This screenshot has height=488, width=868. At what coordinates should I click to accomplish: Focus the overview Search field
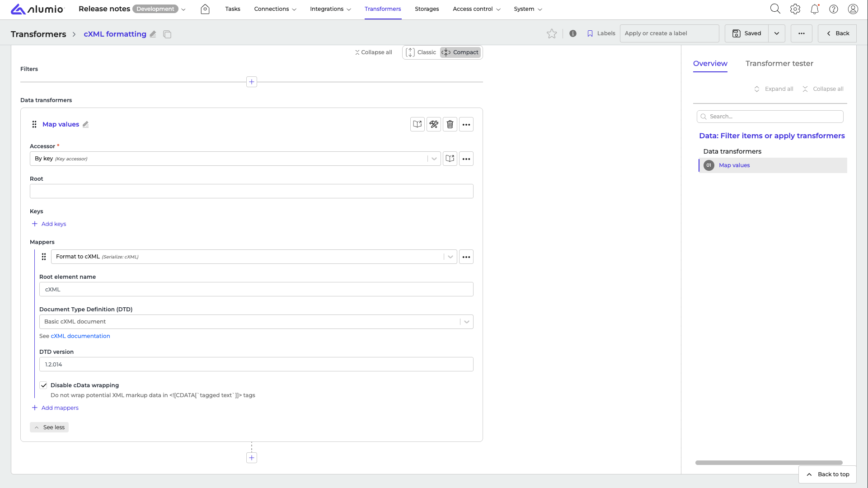(x=770, y=117)
